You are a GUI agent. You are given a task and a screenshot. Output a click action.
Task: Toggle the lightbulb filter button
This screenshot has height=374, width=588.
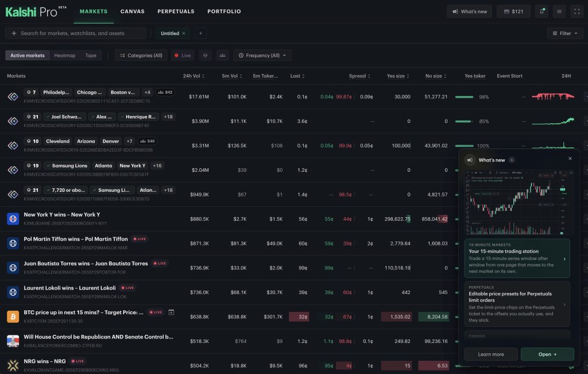205,56
